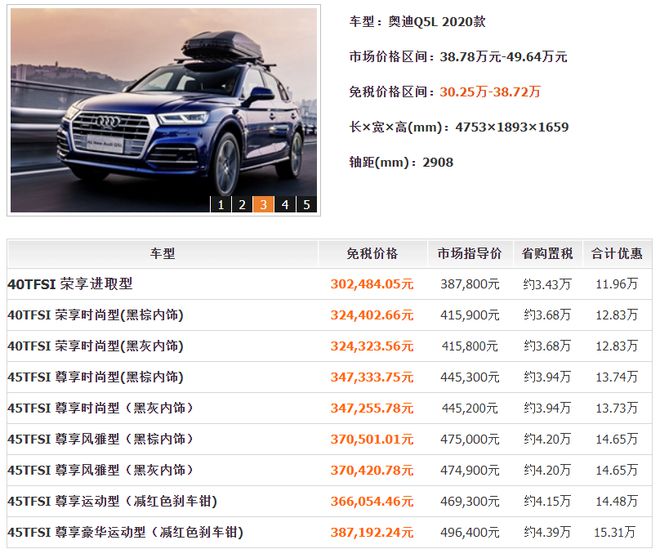This screenshot has height=558, width=660.
Task: Click market price 469,300元
Action: [470, 501]
